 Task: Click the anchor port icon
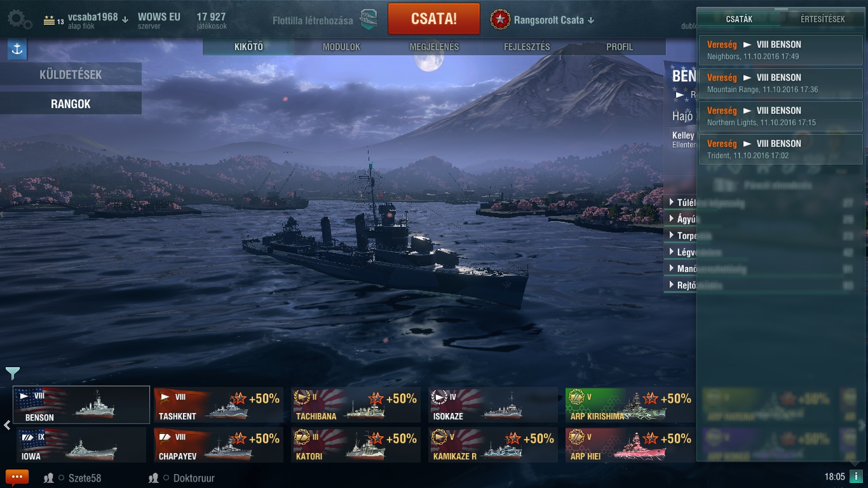[x=17, y=50]
